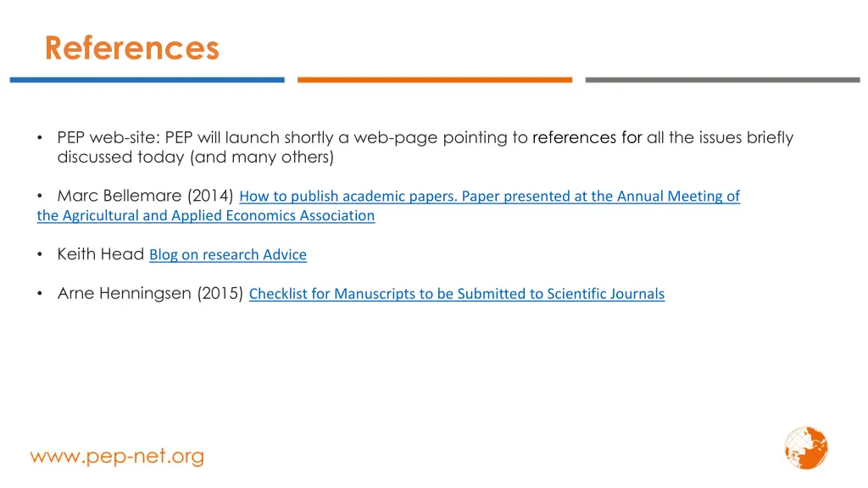The image size is (868, 488).
Task: Click the bullet dot before 'PEP web-site'
Action: point(40,137)
